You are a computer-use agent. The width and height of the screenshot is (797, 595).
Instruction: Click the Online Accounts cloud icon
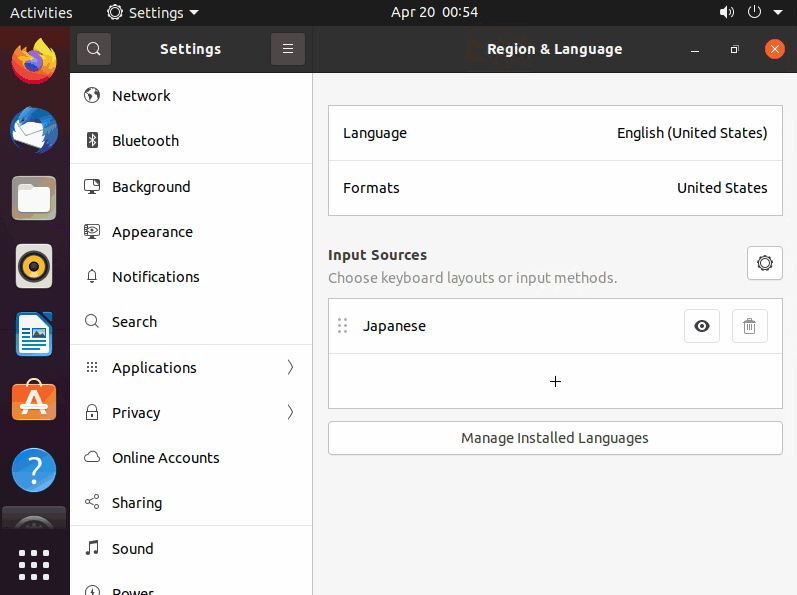[92, 457]
